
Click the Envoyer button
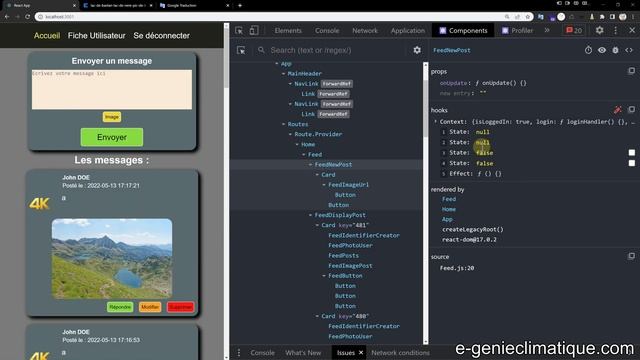[112, 137]
